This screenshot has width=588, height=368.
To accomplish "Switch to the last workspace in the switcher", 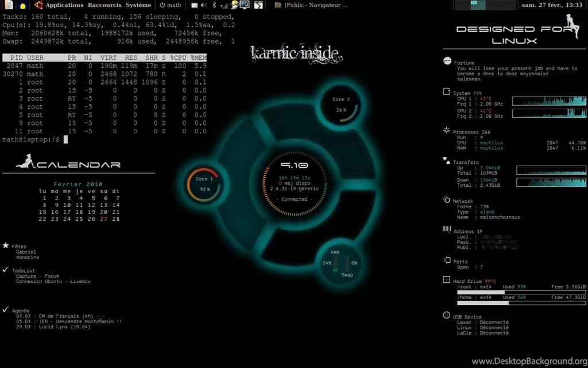I will [x=510, y=5].
